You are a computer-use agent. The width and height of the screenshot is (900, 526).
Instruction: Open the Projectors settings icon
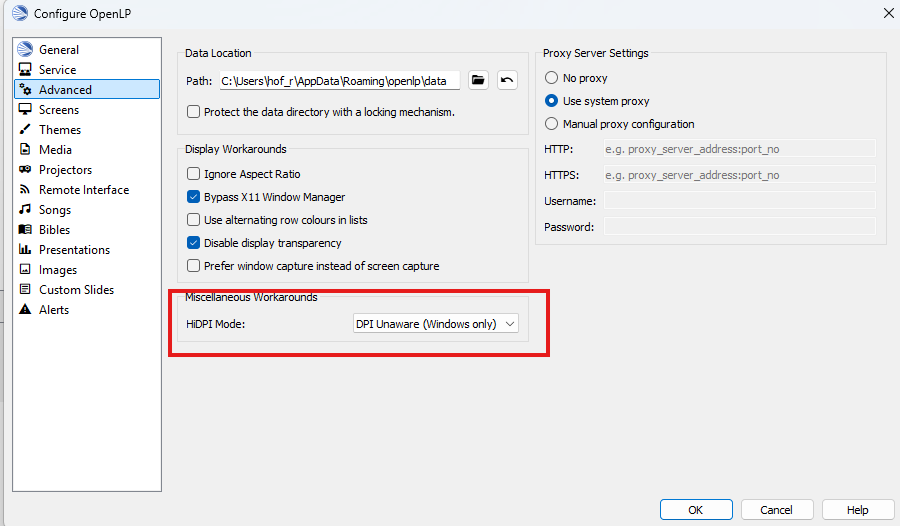pyautogui.click(x=26, y=170)
